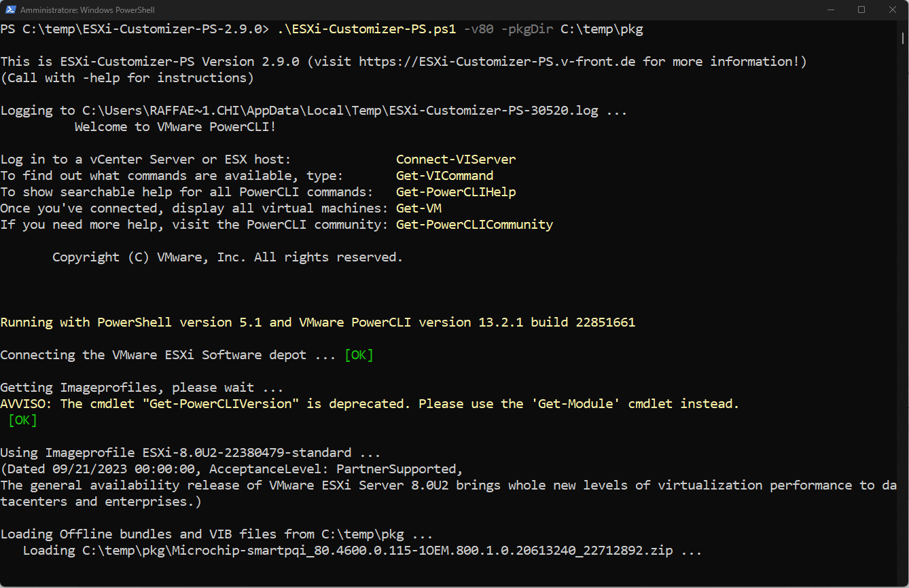Click the Microchip-smartpqi zip file path line

pos(362,551)
